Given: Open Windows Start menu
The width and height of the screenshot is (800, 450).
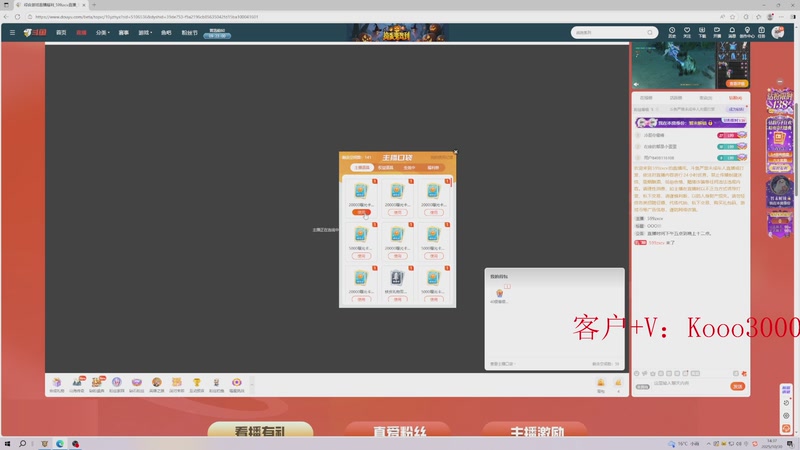Looking at the screenshot, I should pyautogui.click(x=7, y=444).
